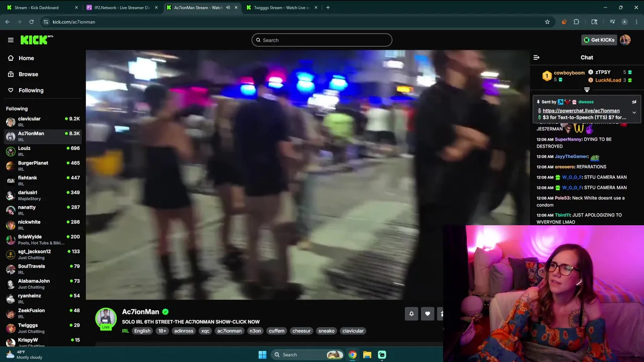Image resolution: width=644 pixels, height=362 pixels.
Task: Click the KICK logo
Action: [36, 40]
